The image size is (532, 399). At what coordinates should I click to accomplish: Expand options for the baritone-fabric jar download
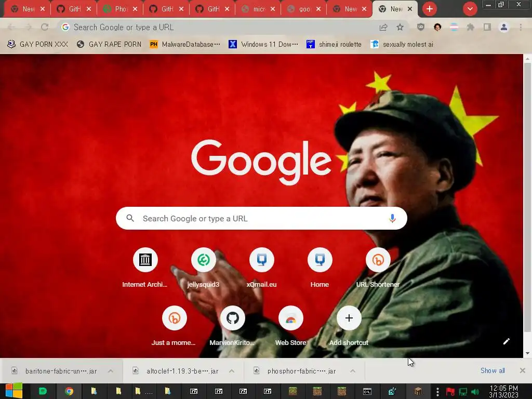[x=111, y=371]
